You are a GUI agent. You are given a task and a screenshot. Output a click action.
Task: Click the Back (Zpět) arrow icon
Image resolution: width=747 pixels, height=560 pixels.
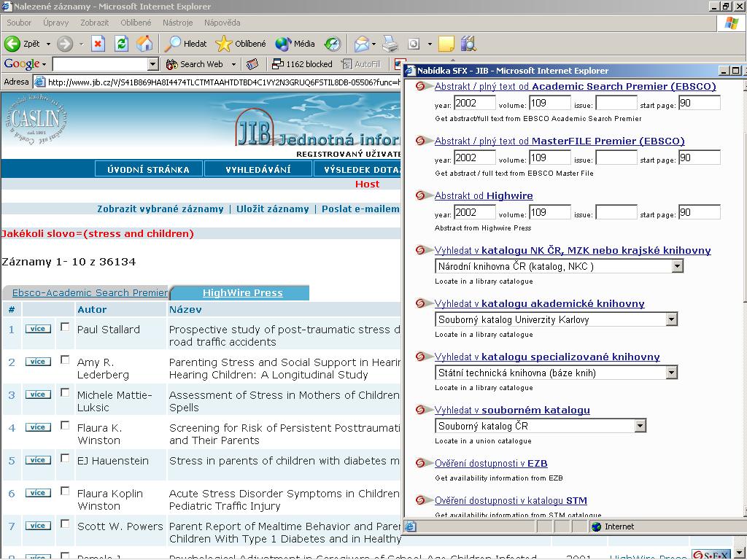tap(12, 44)
